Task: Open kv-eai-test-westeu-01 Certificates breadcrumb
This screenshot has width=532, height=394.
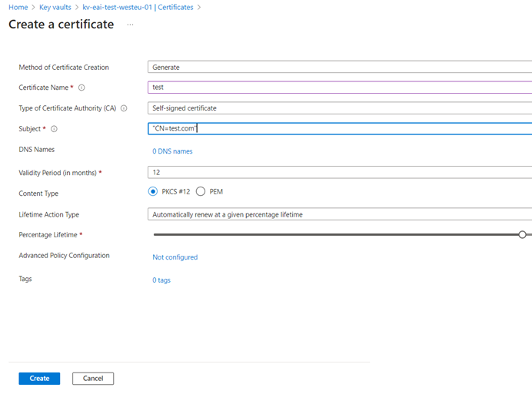Action: [138, 7]
